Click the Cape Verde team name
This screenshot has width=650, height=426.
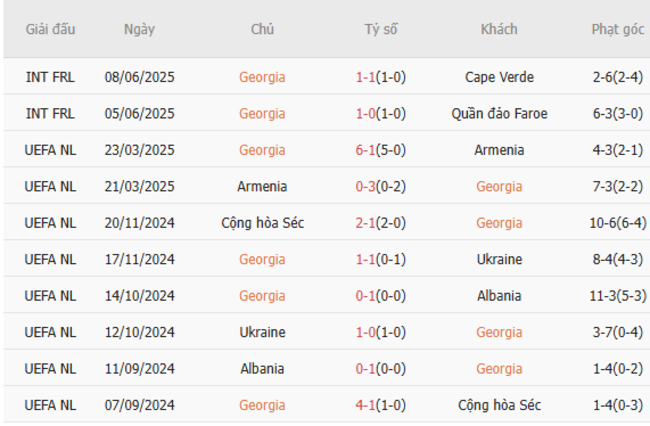[x=499, y=77]
